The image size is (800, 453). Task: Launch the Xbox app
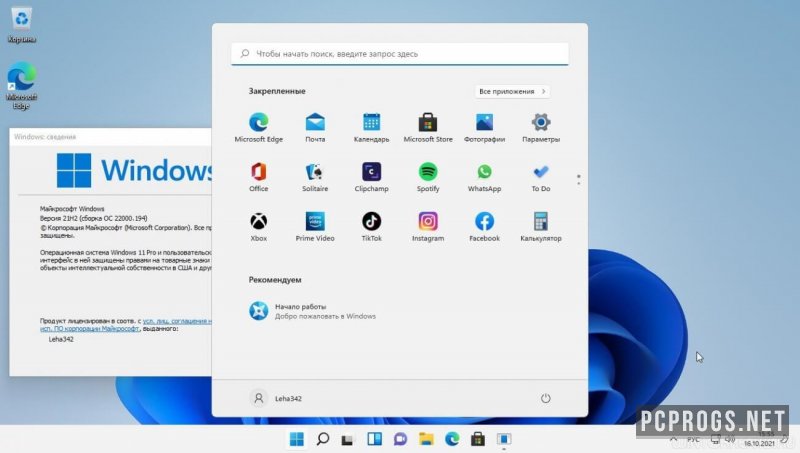(x=259, y=226)
